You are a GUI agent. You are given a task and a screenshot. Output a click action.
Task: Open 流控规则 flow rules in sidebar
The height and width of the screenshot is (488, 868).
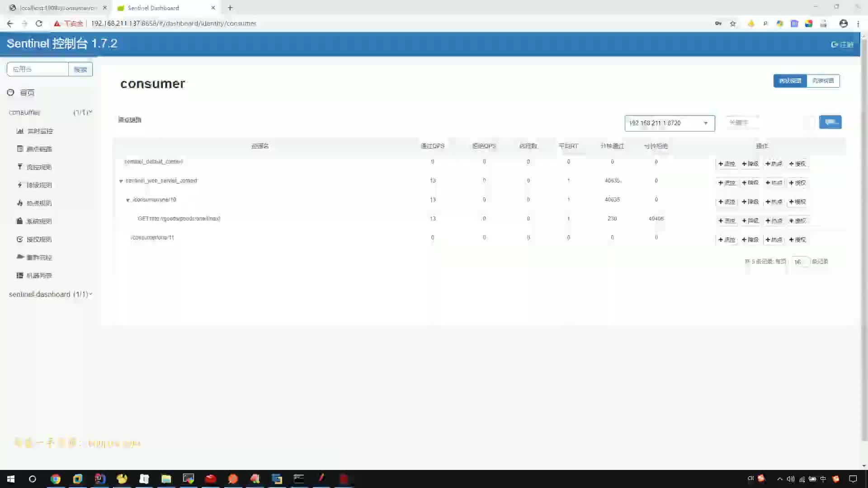[35, 167]
